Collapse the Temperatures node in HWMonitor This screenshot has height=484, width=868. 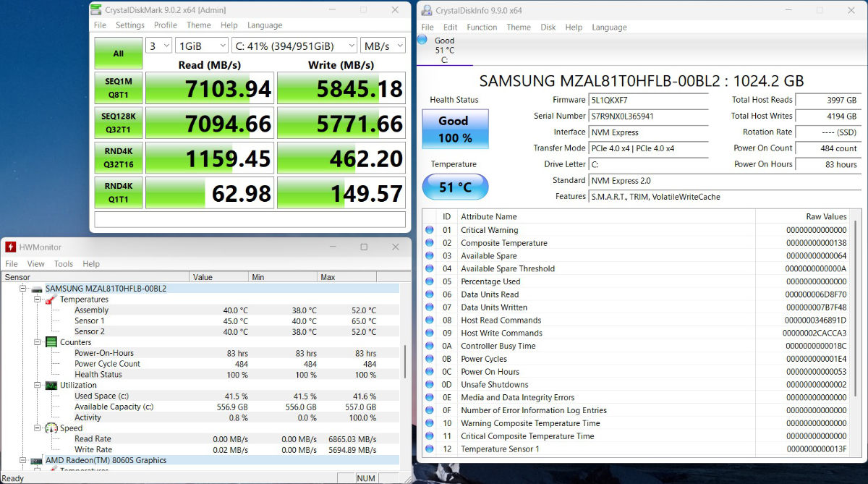(38, 300)
